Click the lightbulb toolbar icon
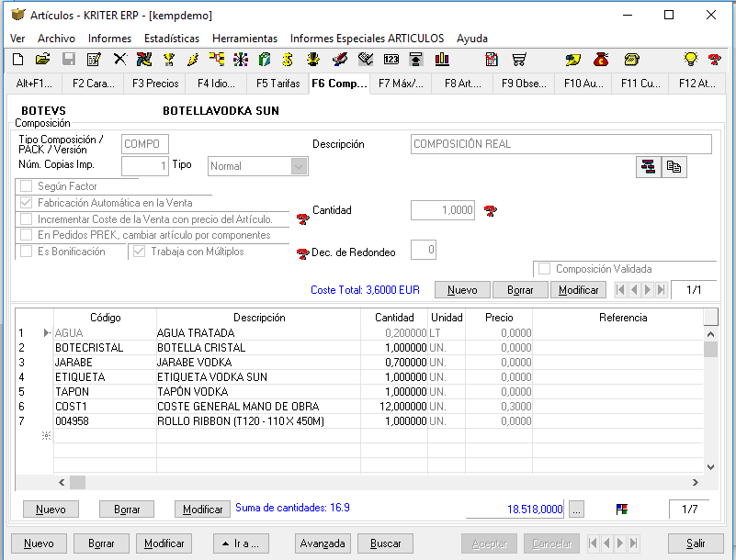Screen dimensions: 736x560 [x=691, y=60]
